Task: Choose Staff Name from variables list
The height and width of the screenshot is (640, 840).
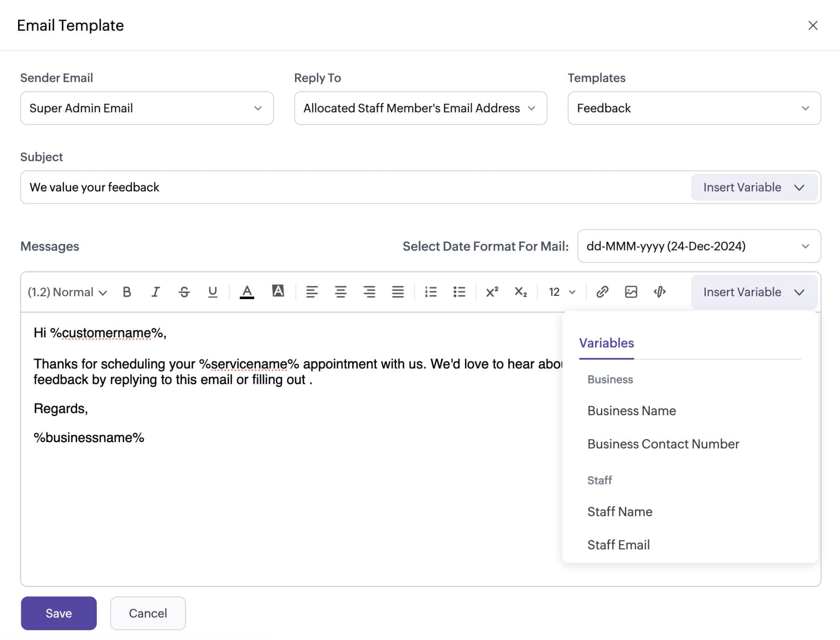Action: coord(620,511)
